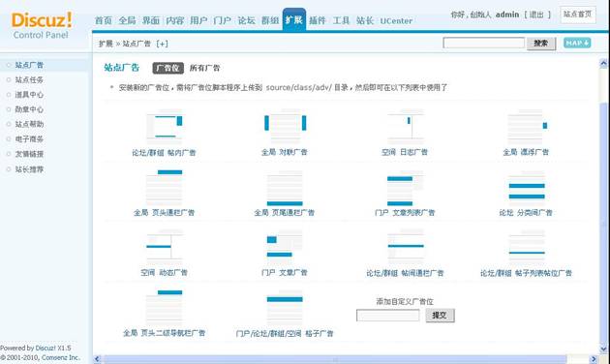This screenshot has width=610, height=364.
Task: Click the 站点首页 button
Action: click(578, 15)
